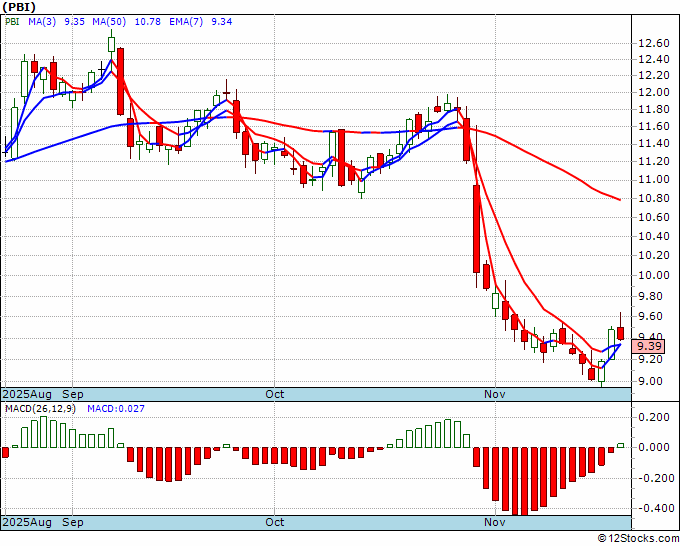Image resolution: width=680 pixels, height=546 pixels.
Task: Click 2025Aug on the price chart date axis
Action: 27,394
